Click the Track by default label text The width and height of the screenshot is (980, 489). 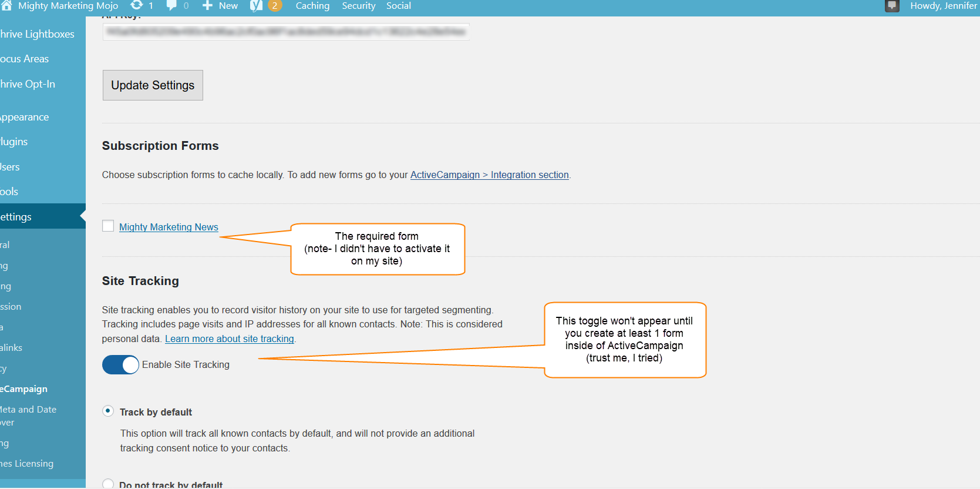156,412
